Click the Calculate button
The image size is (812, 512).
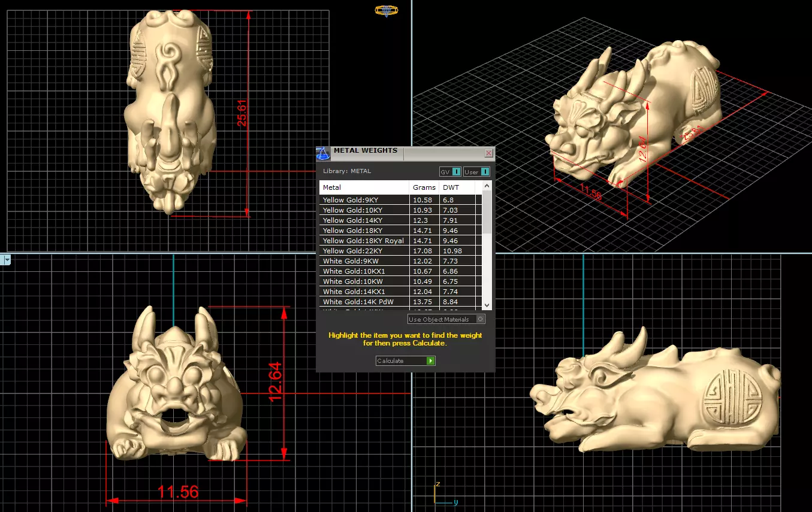coord(406,360)
